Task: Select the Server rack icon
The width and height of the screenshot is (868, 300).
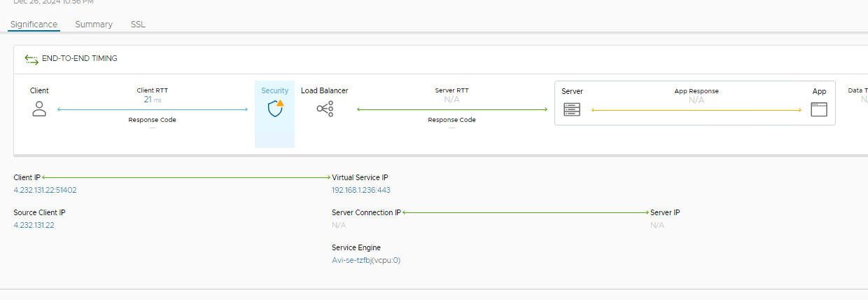Action: click(573, 109)
